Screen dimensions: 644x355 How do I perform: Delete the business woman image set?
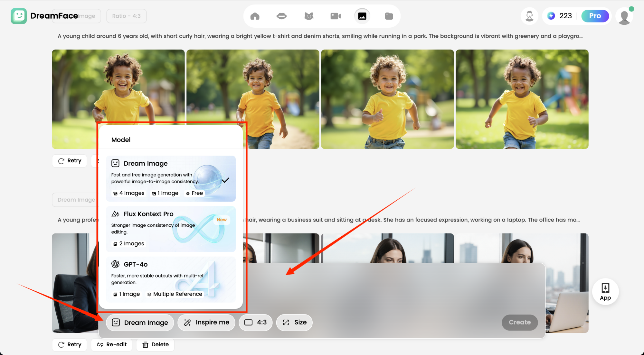[156, 345]
